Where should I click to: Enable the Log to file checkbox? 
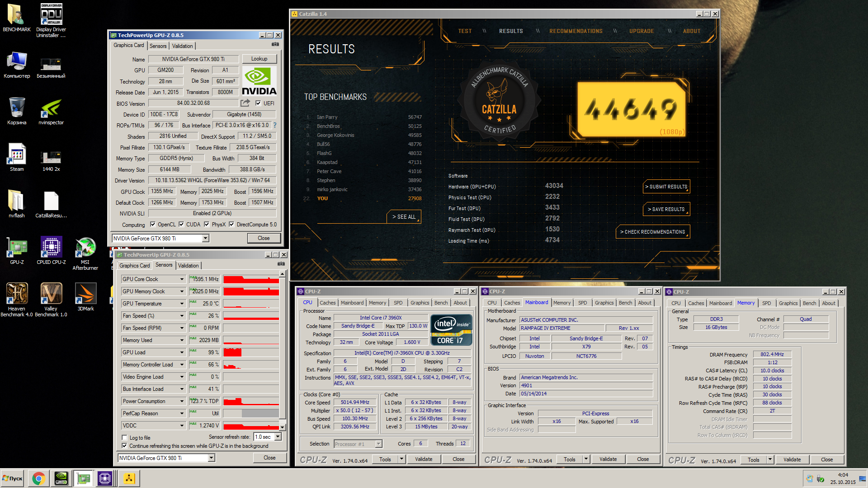[124, 437]
